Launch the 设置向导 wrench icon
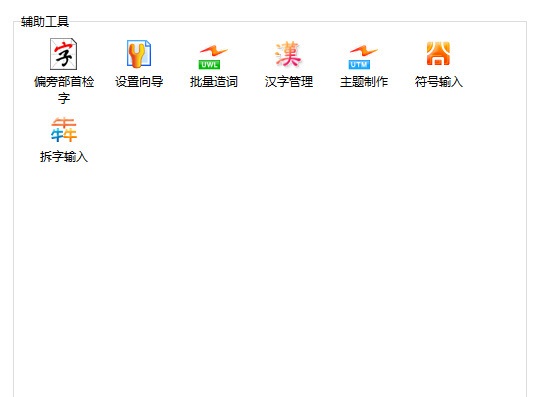 pyautogui.click(x=139, y=54)
